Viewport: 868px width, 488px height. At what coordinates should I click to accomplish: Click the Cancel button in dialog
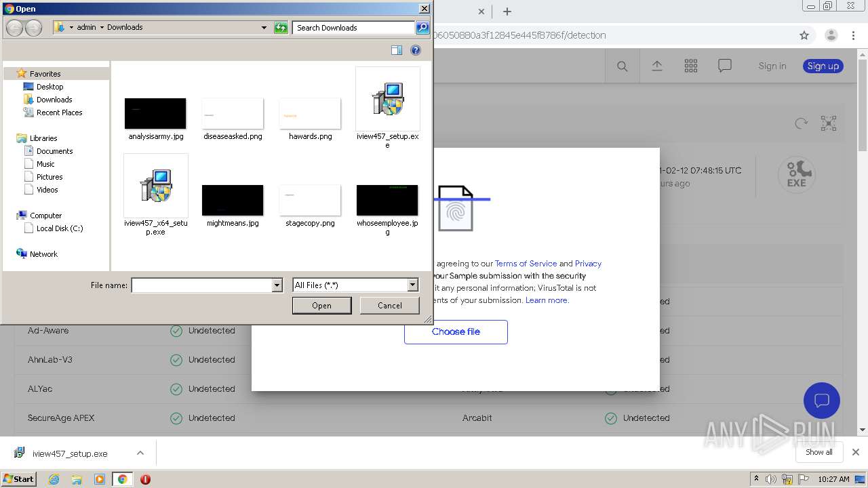click(390, 306)
